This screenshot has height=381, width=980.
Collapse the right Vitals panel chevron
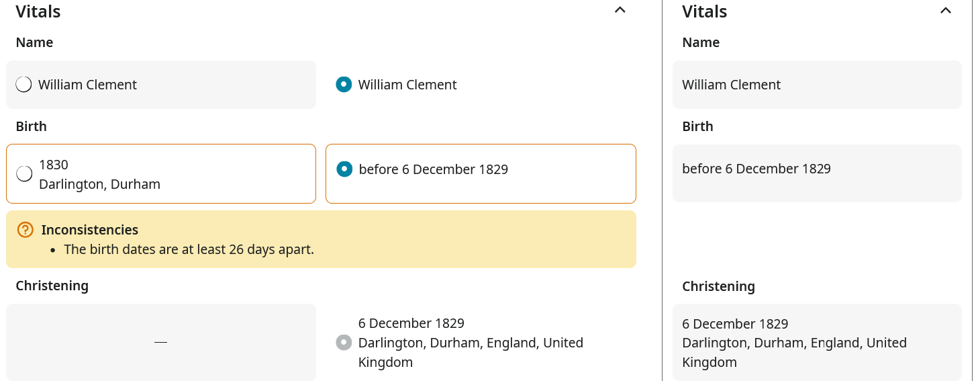[x=946, y=10]
